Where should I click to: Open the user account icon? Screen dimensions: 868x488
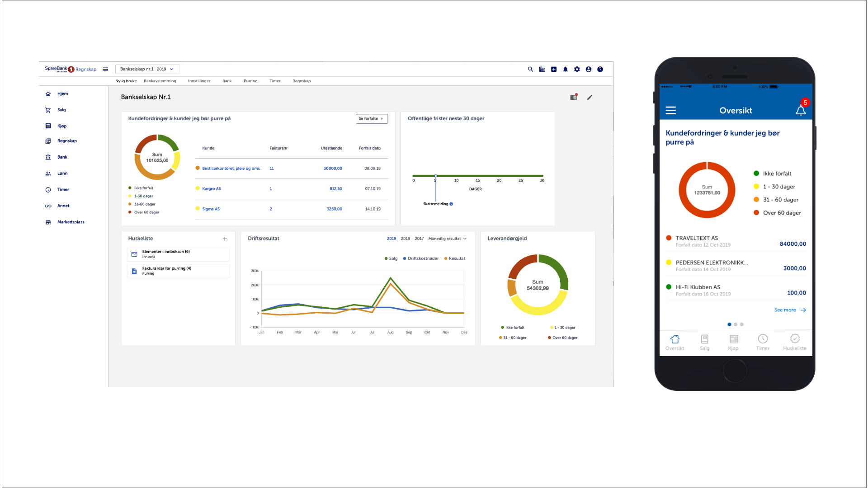[x=589, y=69]
